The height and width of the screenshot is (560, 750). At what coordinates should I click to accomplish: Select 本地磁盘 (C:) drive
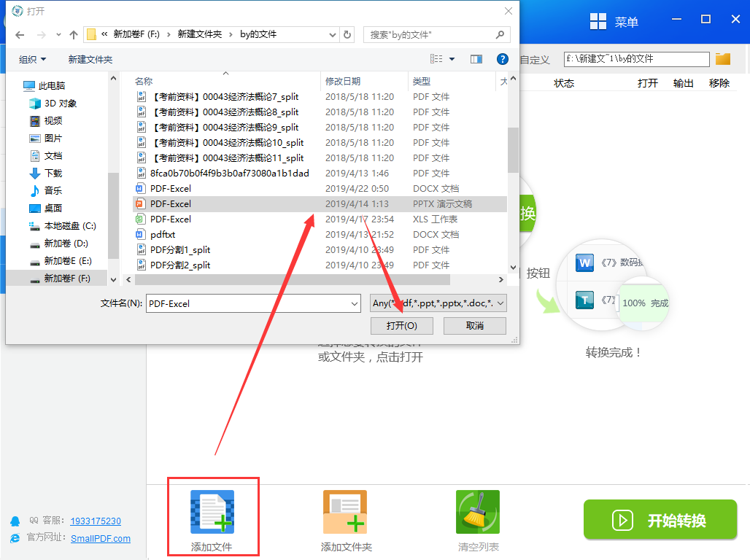(63, 226)
